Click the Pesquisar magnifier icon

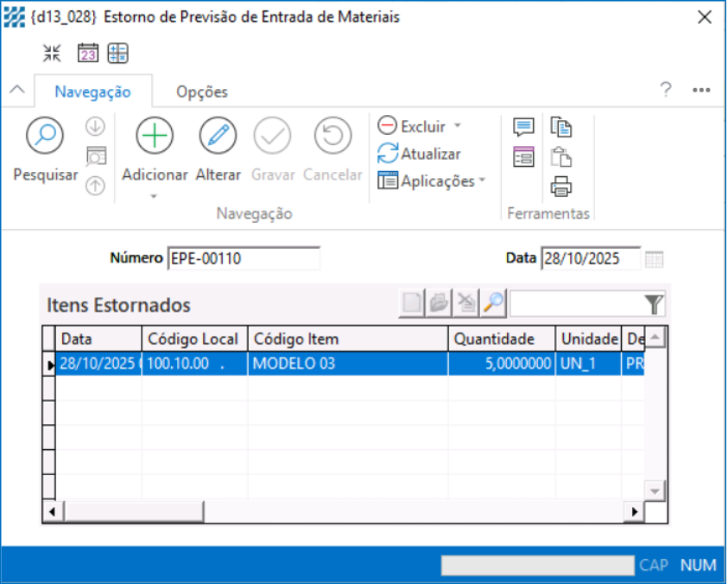[x=44, y=135]
